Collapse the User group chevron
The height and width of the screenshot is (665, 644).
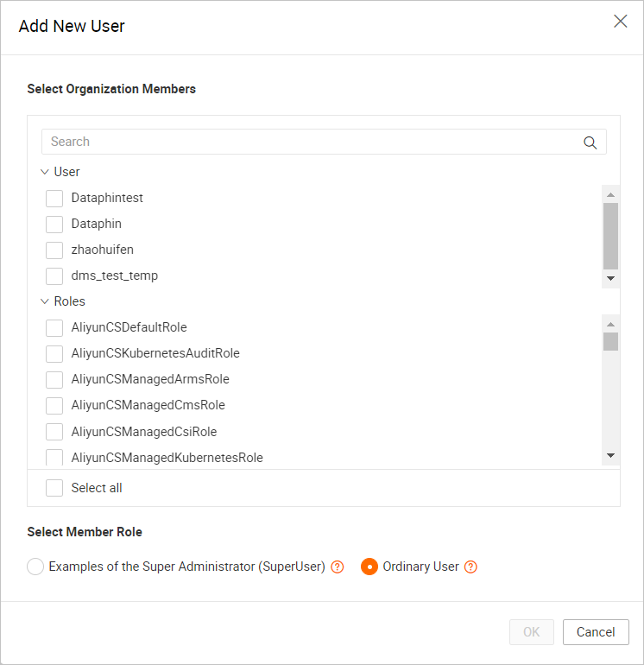(45, 172)
